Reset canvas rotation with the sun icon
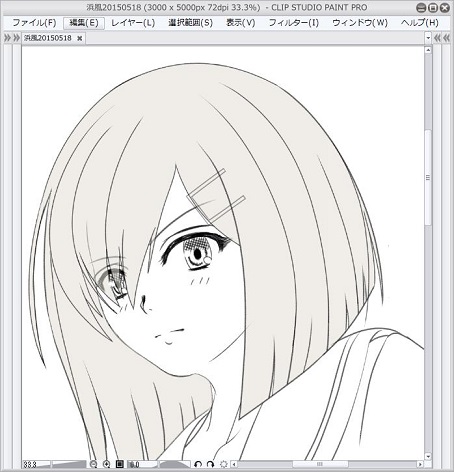The image size is (454, 472). coord(223,464)
